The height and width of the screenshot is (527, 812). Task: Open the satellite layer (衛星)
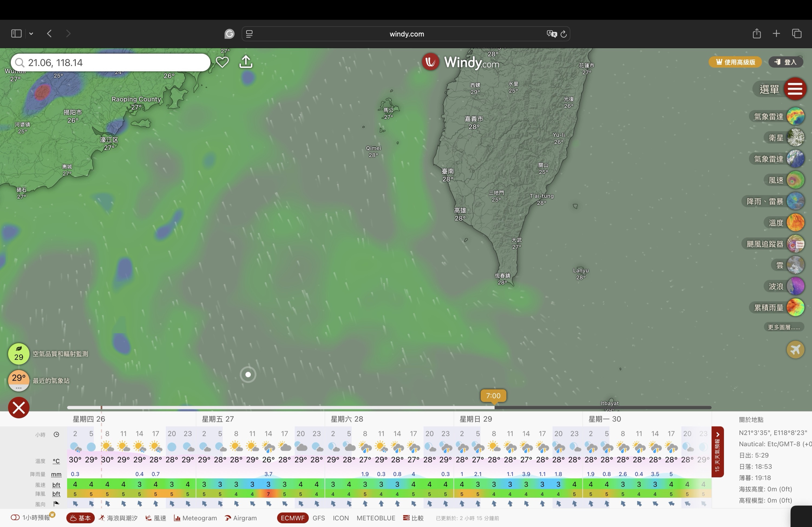point(795,138)
